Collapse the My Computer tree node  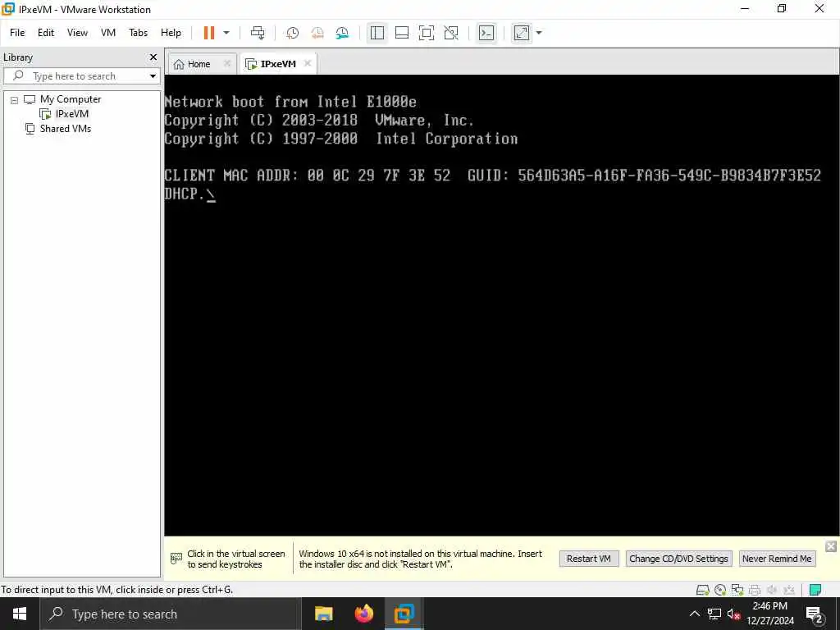coord(15,99)
